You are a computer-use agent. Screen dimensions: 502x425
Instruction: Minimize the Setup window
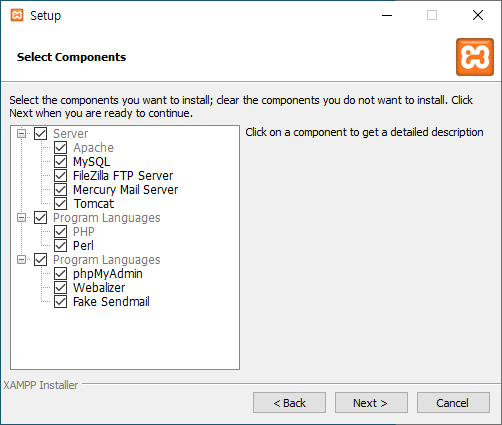tap(387, 15)
